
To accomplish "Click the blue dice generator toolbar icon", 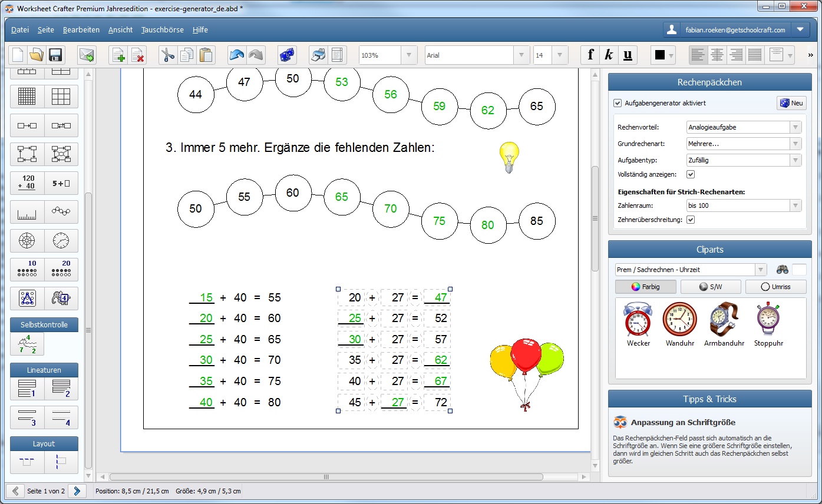I will [x=287, y=55].
